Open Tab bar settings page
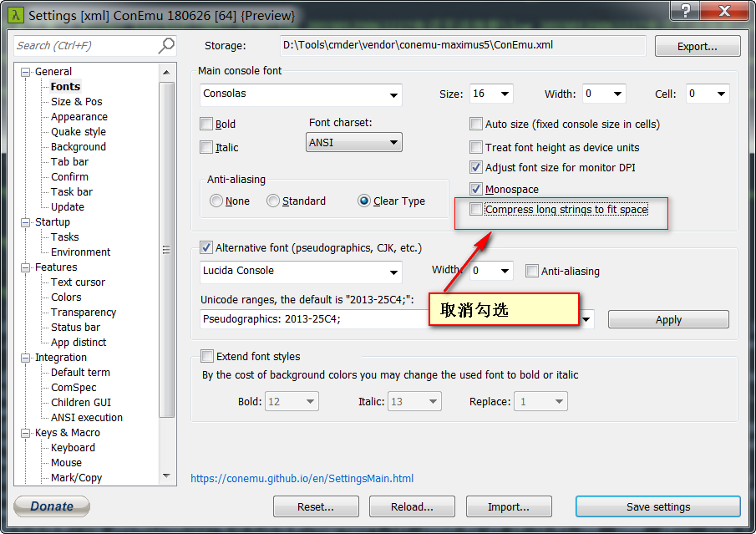756x534 pixels. (69, 161)
